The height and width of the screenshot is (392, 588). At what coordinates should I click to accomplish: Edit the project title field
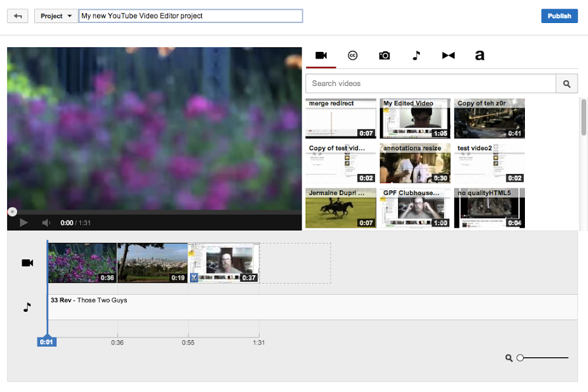(191, 16)
